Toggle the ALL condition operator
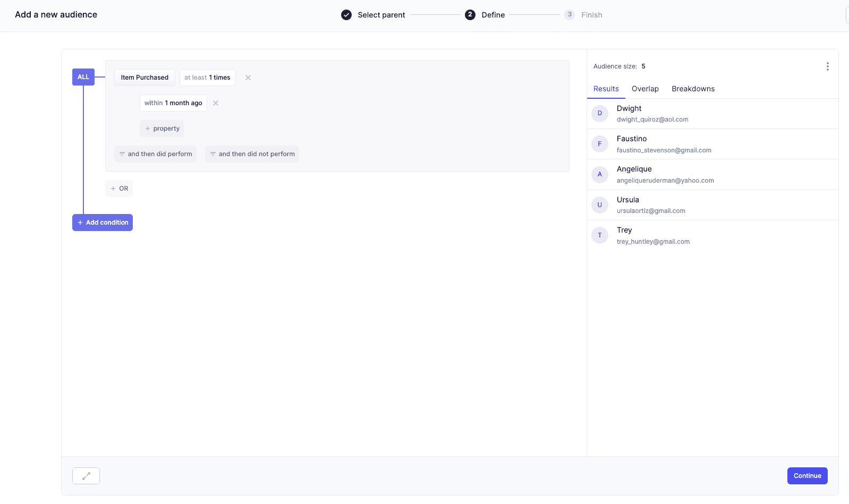 83,77
